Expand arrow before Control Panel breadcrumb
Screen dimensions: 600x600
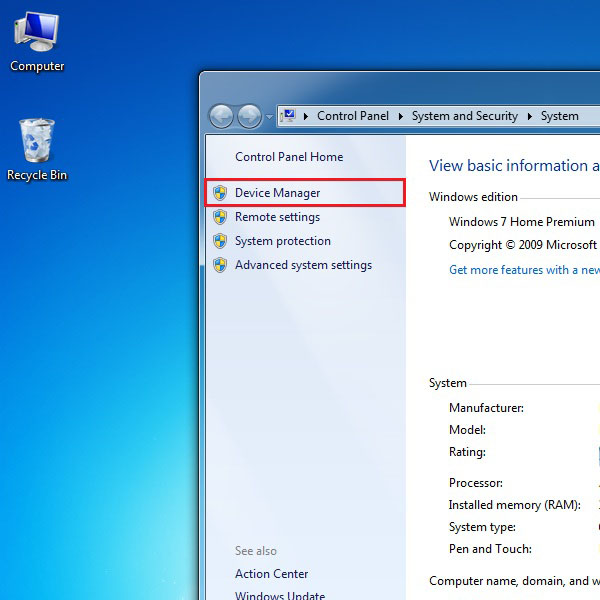pos(306,116)
